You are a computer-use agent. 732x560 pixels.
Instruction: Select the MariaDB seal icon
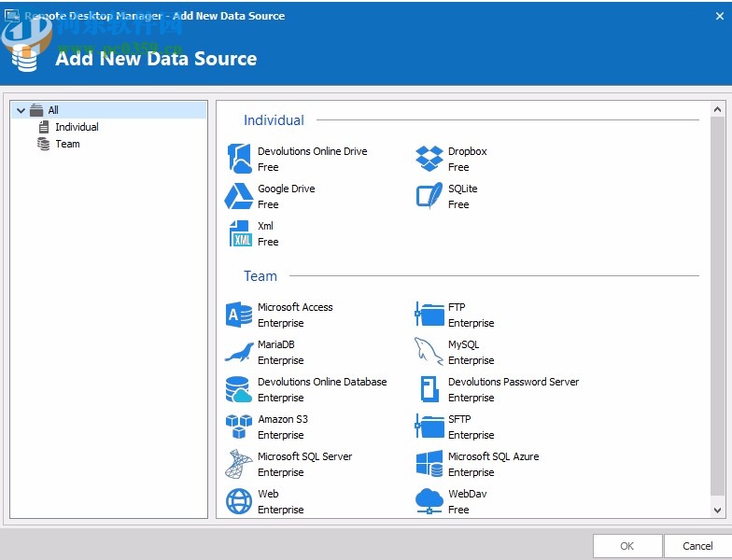(x=239, y=353)
